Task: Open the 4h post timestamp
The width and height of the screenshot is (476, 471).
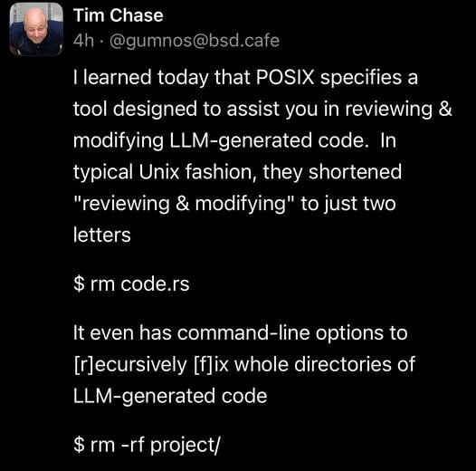Action: (x=83, y=41)
